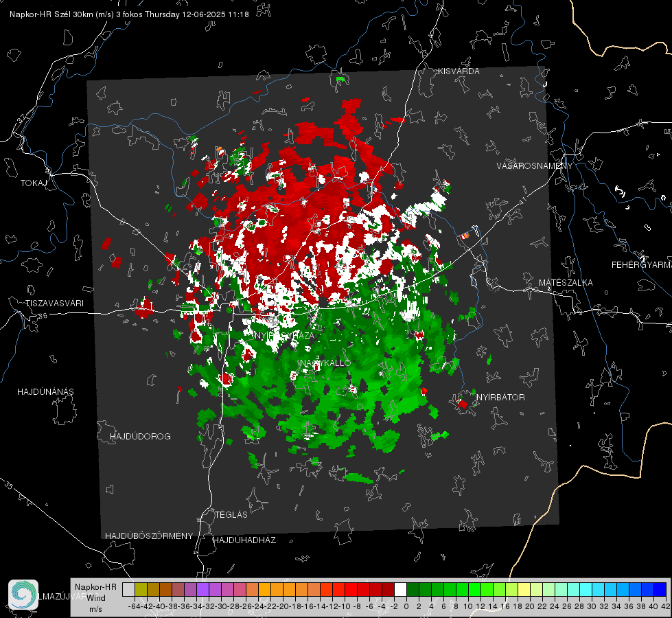Click the legend value label 42
The height and width of the screenshot is (618, 672).
click(666, 606)
